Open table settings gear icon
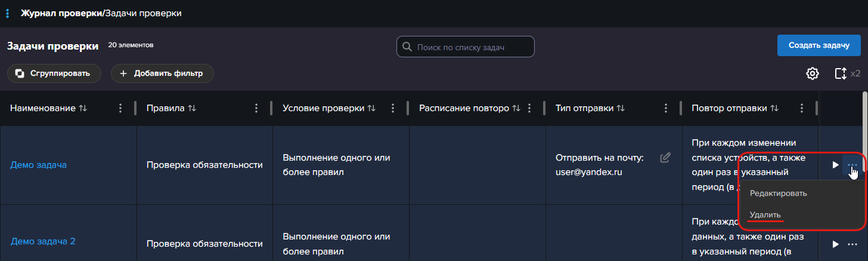Image resolution: width=868 pixels, height=261 pixels. (x=812, y=73)
